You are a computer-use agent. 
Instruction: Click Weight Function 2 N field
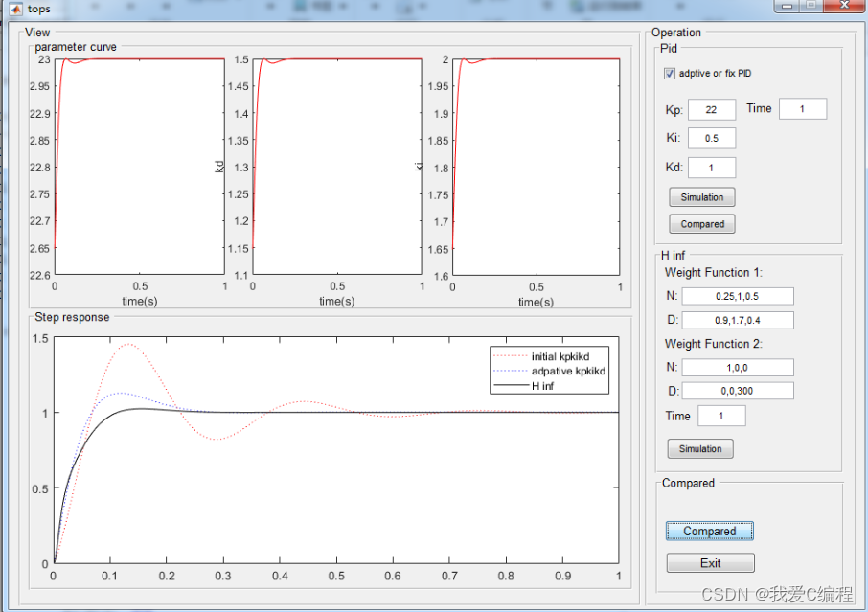coord(738,368)
